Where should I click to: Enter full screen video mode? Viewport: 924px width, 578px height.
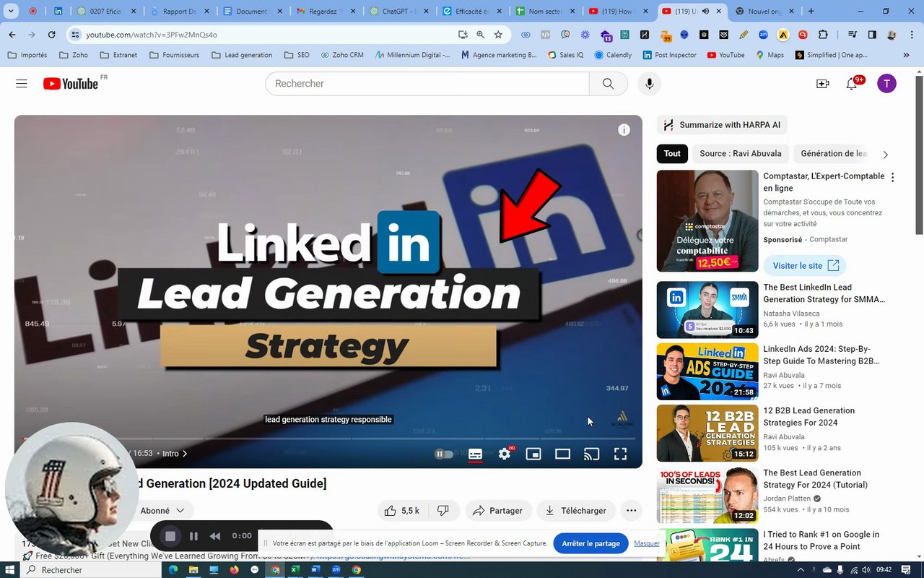tap(620, 454)
